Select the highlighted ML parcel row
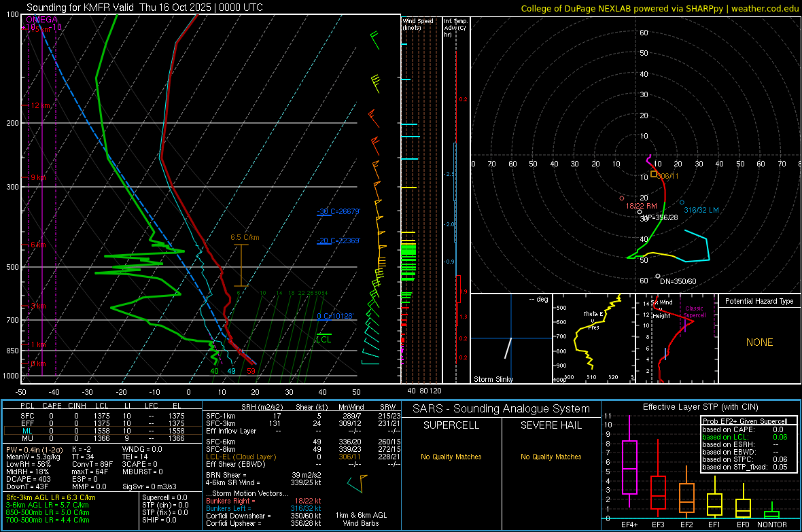The height and width of the screenshot is (532, 802). pos(103,431)
